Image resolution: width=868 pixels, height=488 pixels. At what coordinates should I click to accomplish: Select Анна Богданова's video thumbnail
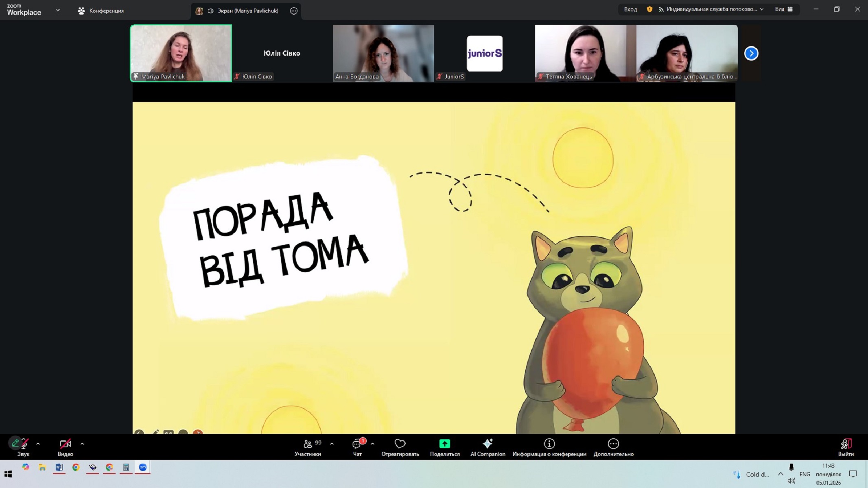click(x=383, y=53)
